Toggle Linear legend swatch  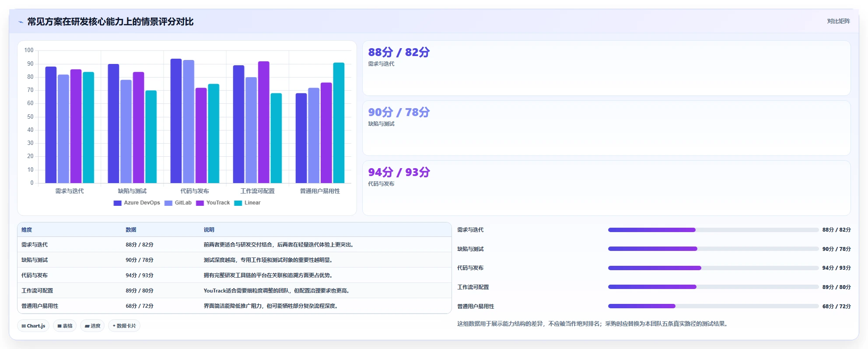tap(238, 203)
